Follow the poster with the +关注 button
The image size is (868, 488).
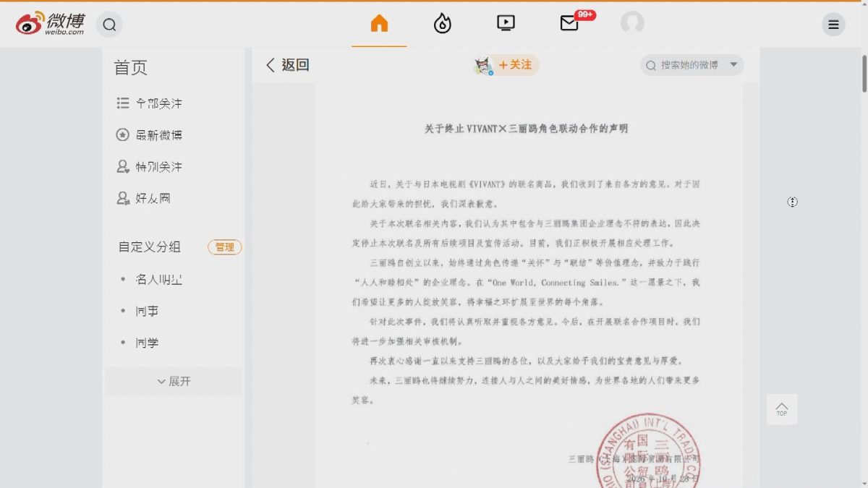(516, 65)
